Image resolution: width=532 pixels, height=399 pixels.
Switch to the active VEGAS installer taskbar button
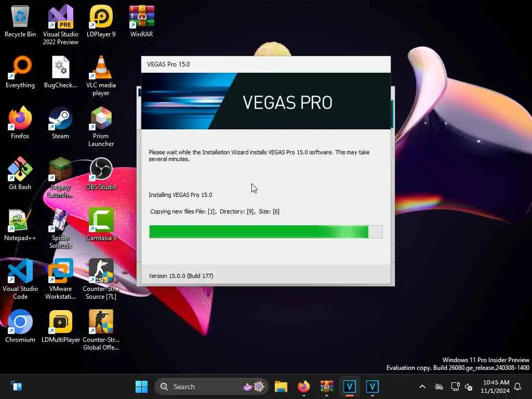click(350, 387)
